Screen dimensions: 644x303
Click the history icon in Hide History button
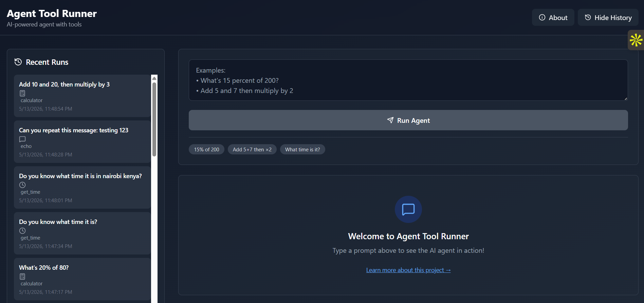click(x=588, y=17)
